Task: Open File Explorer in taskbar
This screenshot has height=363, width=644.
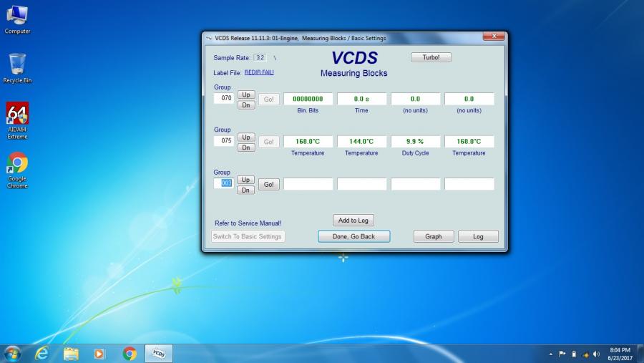Action: [71, 353]
